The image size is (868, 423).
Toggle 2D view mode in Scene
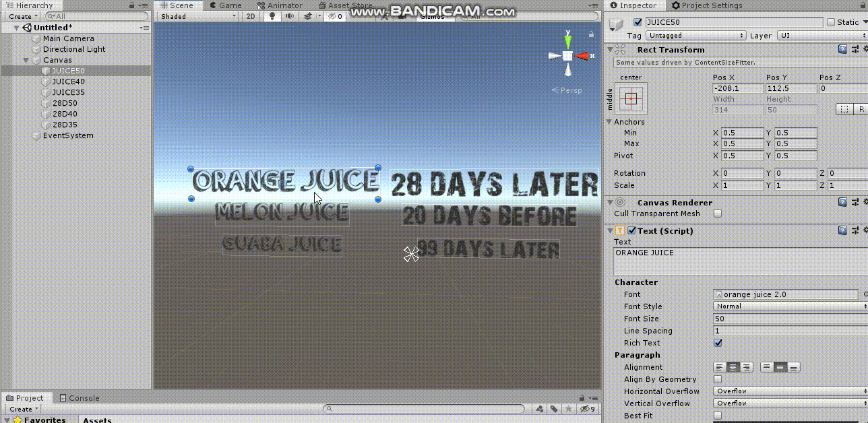coord(251,16)
